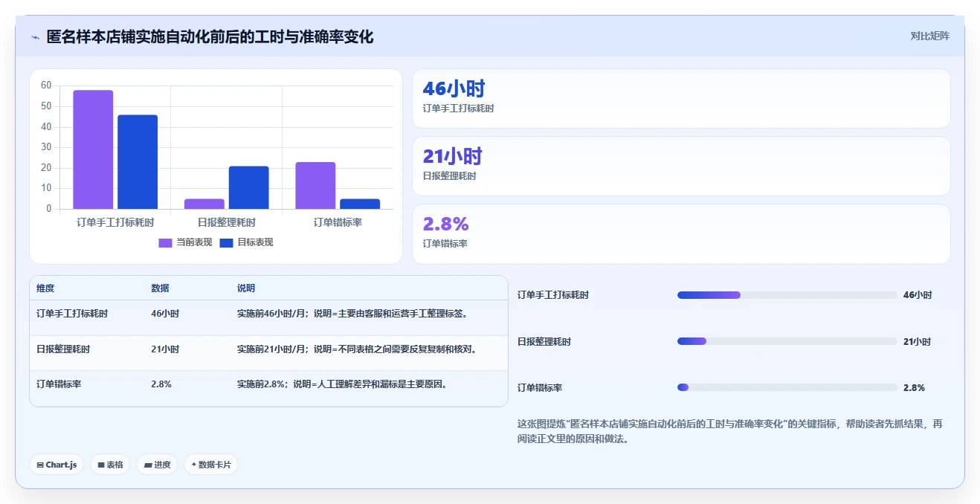Click the icon inside 进度 chip
980x504 pixels.
click(148, 465)
